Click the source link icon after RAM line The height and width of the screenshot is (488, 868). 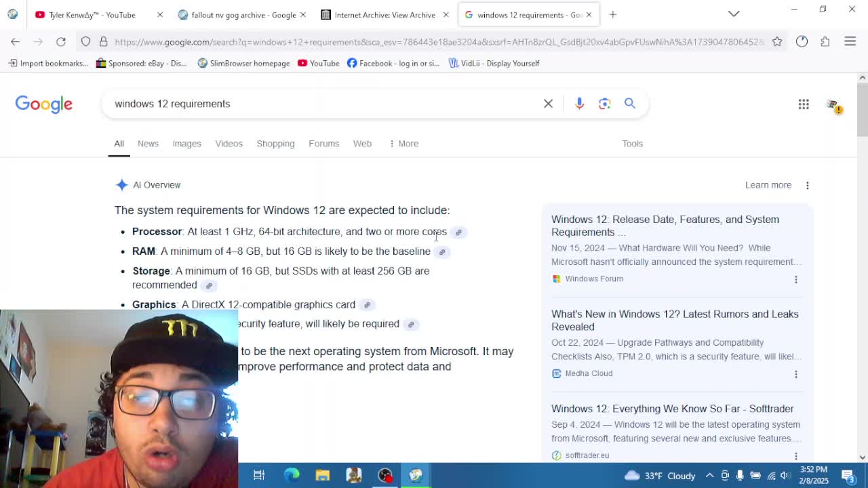click(442, 252)
